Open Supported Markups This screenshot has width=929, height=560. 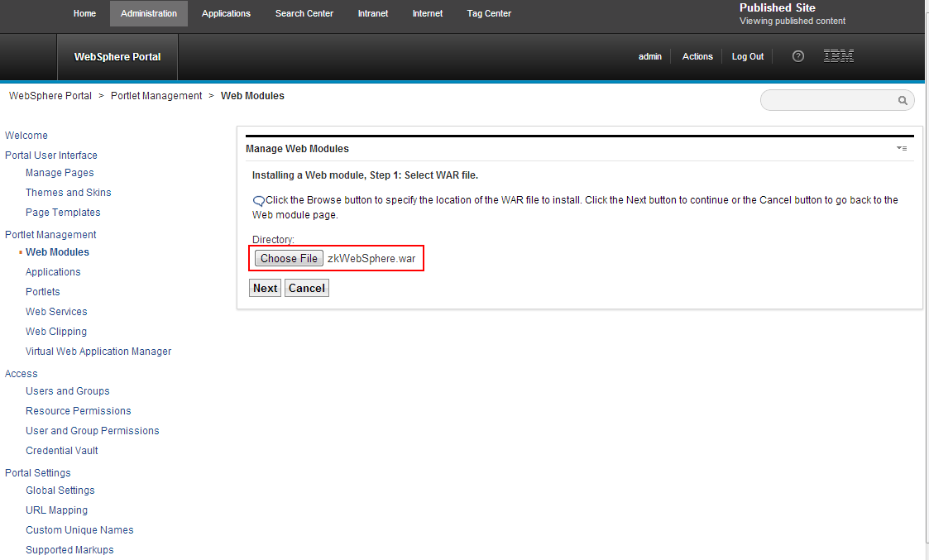(x=69, y=550)
